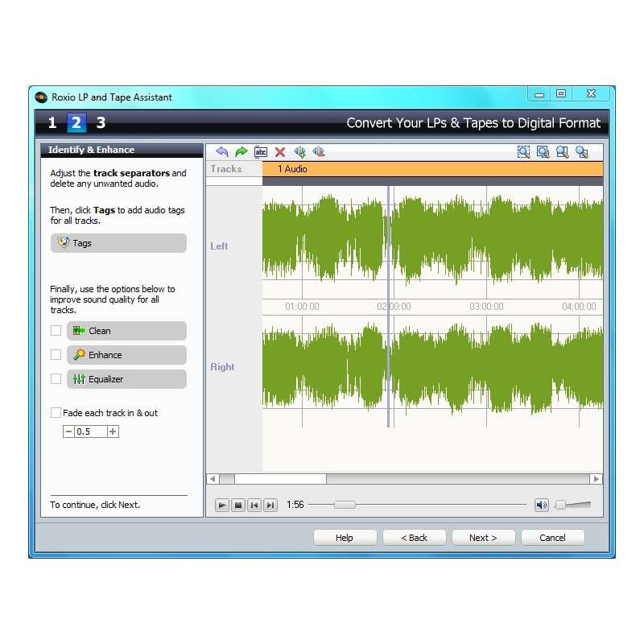The height and width of the screenshot is (644, 644).
Task: Stop playback with the Stop button
Action: [237, 505]
